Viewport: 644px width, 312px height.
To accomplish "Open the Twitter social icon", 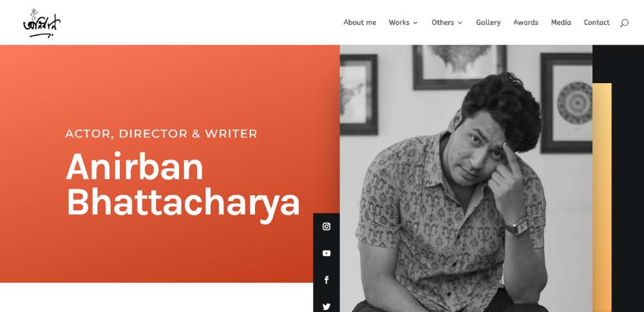I will point(327,306).
